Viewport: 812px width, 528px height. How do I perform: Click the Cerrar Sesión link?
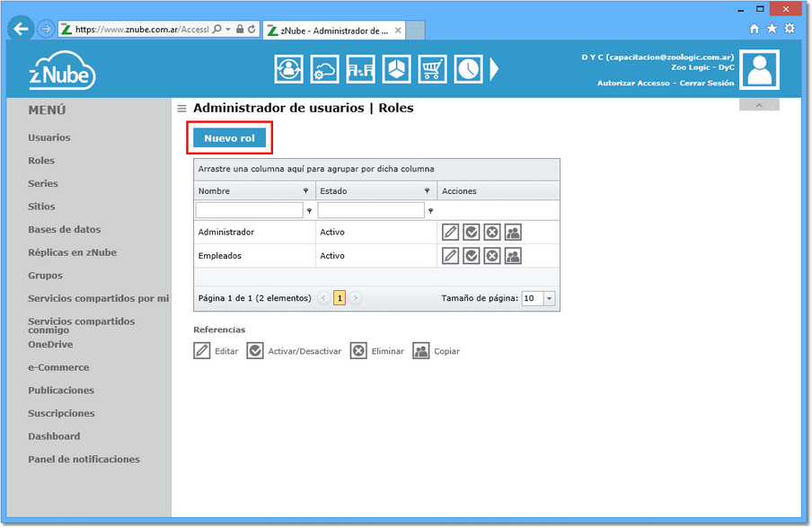pyautogui.click(x=707, y=83)
